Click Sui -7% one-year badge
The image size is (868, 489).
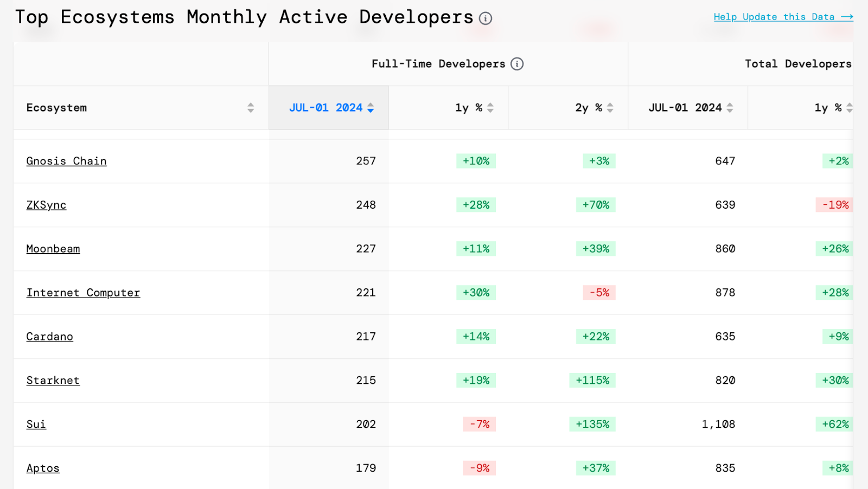tap(479, 424)
